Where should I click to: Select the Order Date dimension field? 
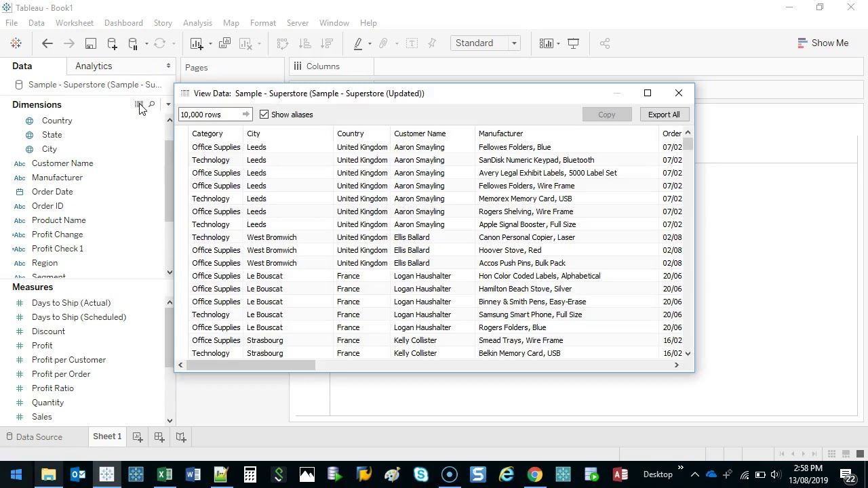[52, 192]
